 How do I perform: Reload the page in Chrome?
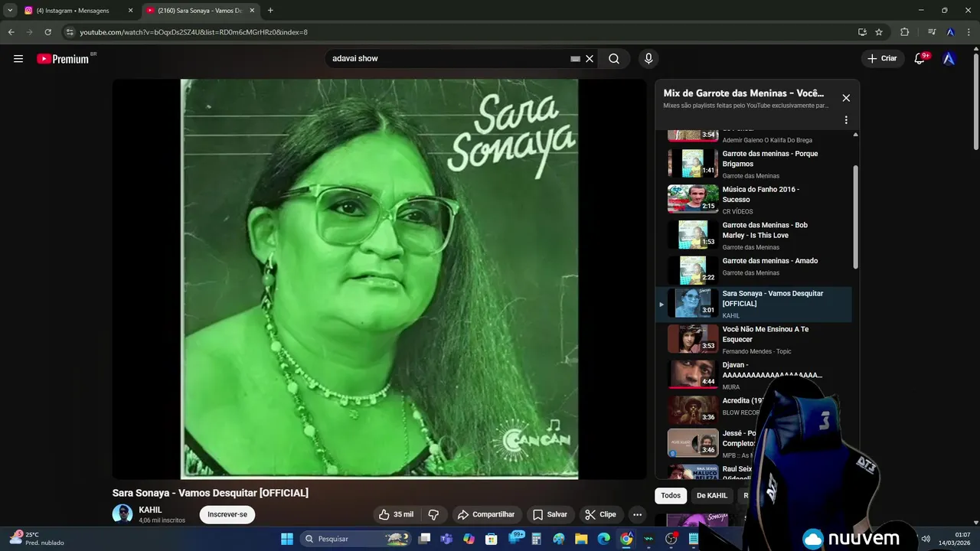point(47,32)
